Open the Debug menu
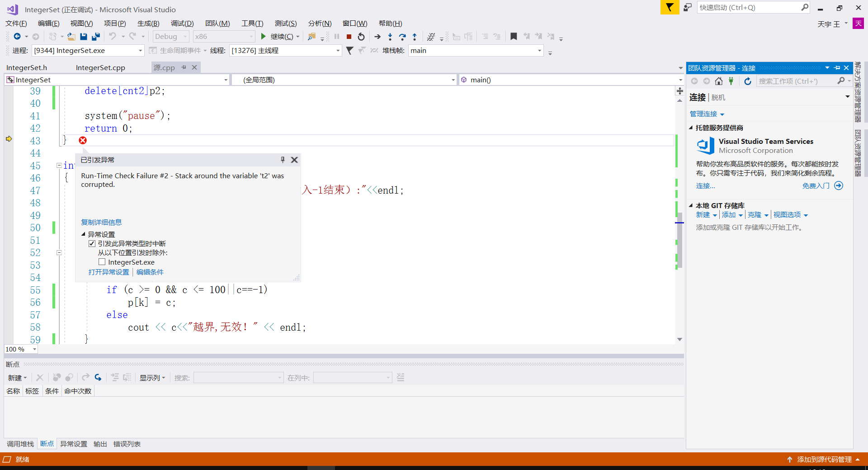Viewport: 868px width, 470px height. tap(182, 24)
